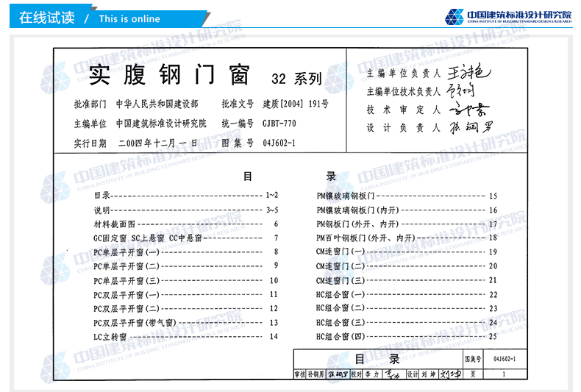Select 中国建筑标准设计研究院 editor unit text

click(161, 124)
